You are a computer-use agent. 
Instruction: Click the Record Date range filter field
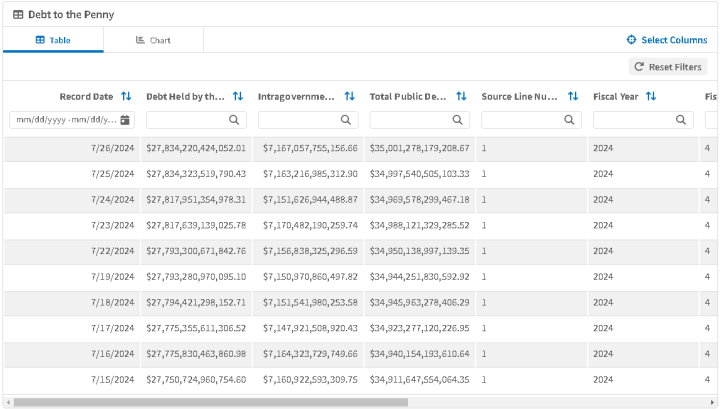[x=72, y=120]
